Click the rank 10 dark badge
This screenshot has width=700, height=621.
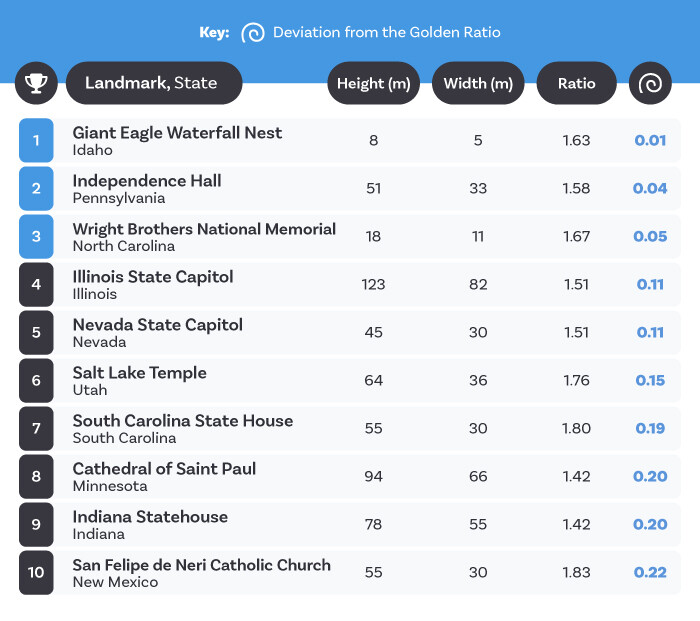point(36,572)
